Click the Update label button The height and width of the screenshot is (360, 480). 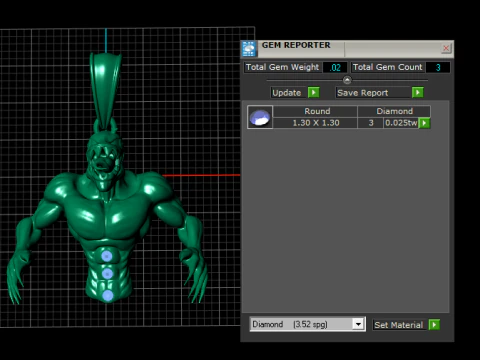(287, 93)
